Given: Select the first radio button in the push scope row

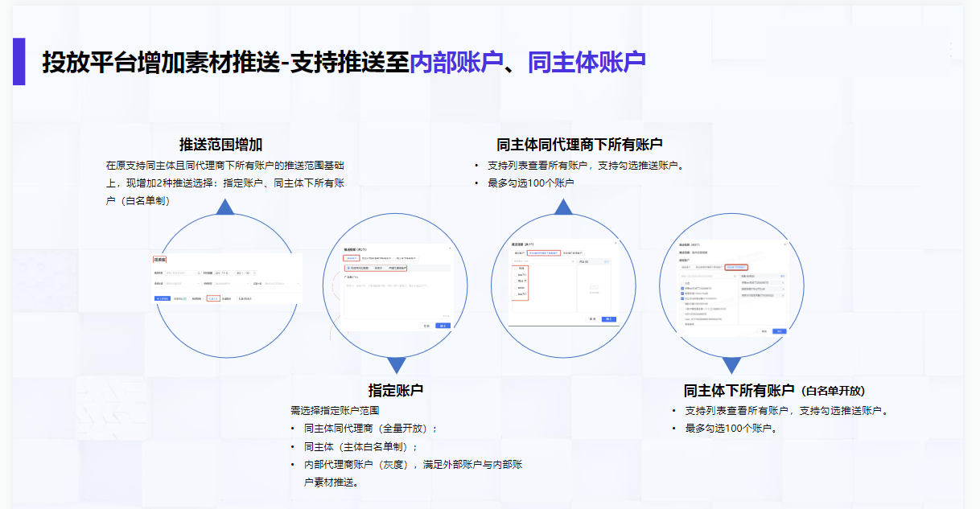Looking at the screenshot, I should pyautogui.click(x=348, y=268).
